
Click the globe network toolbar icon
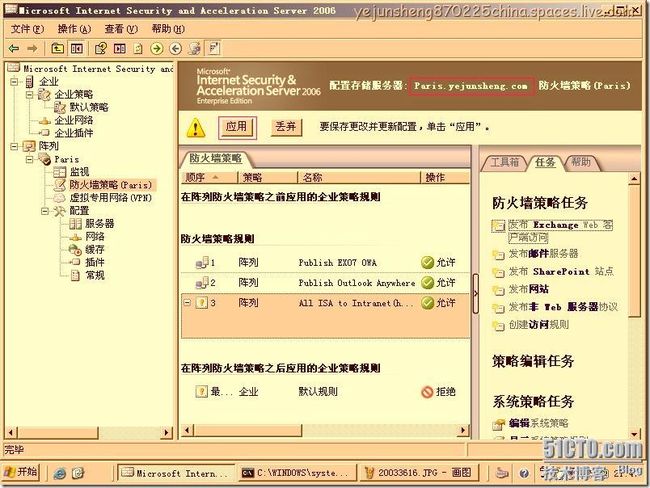(194, 49)
